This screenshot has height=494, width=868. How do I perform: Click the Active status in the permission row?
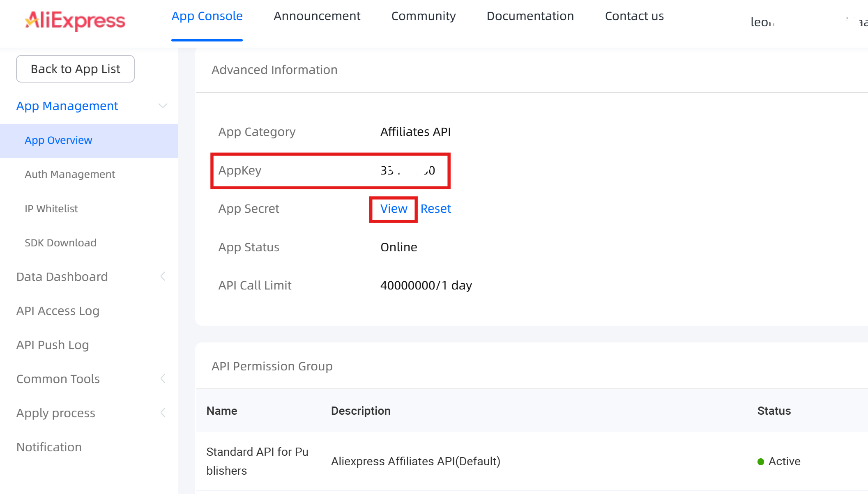click(785, 462)
